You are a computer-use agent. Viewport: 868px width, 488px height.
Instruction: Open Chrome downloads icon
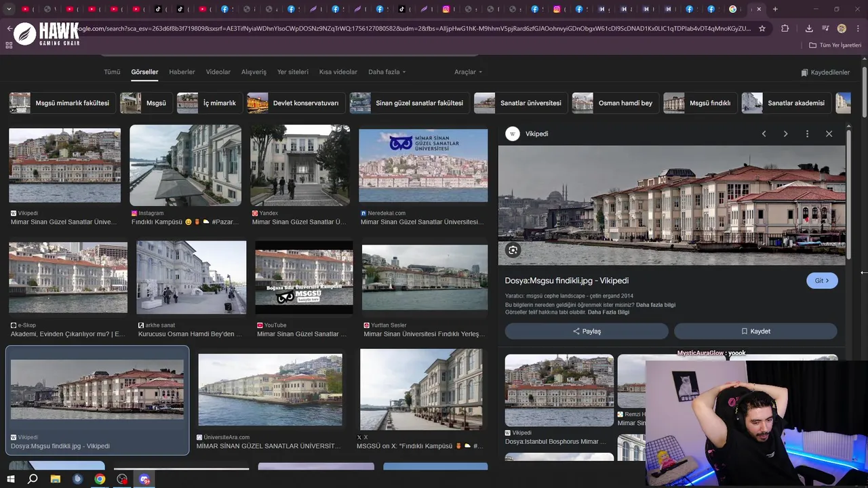click(809, 28)
